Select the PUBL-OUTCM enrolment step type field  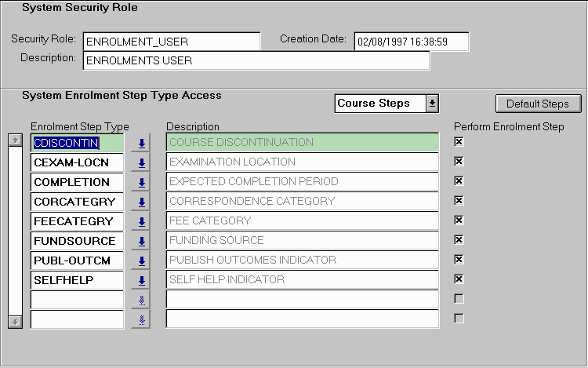(78, 261)
